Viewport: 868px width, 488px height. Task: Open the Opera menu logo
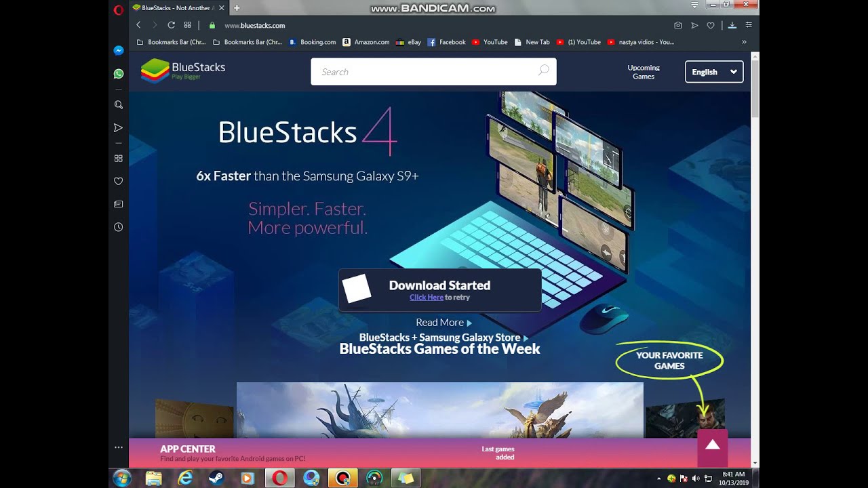point(118,9)
